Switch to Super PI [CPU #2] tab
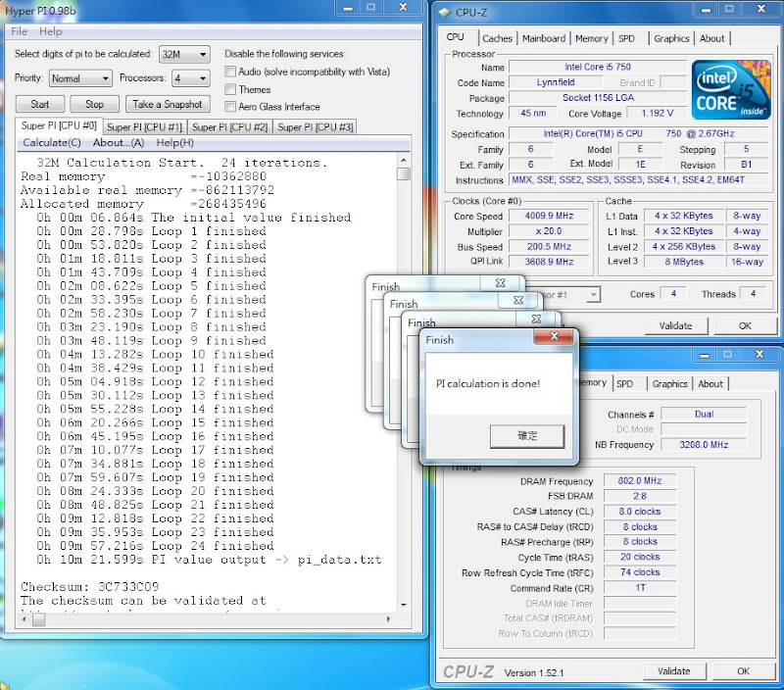 [230, 127]
